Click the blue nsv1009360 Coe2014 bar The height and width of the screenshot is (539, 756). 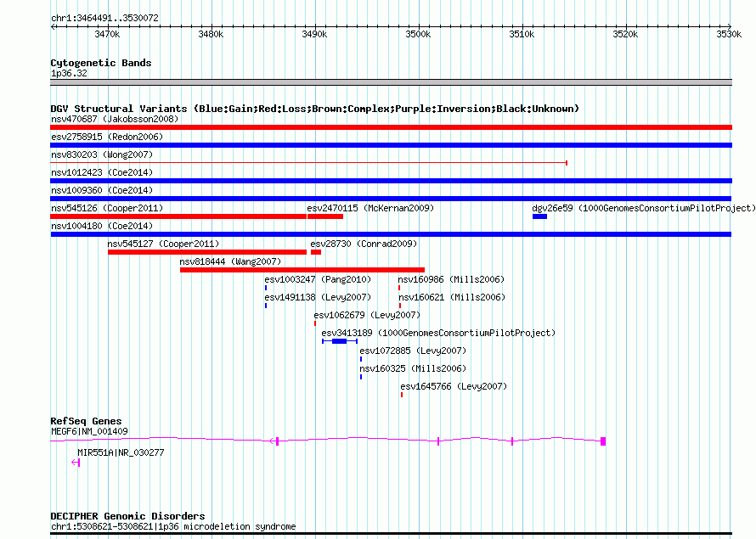(x=391, y=199)
